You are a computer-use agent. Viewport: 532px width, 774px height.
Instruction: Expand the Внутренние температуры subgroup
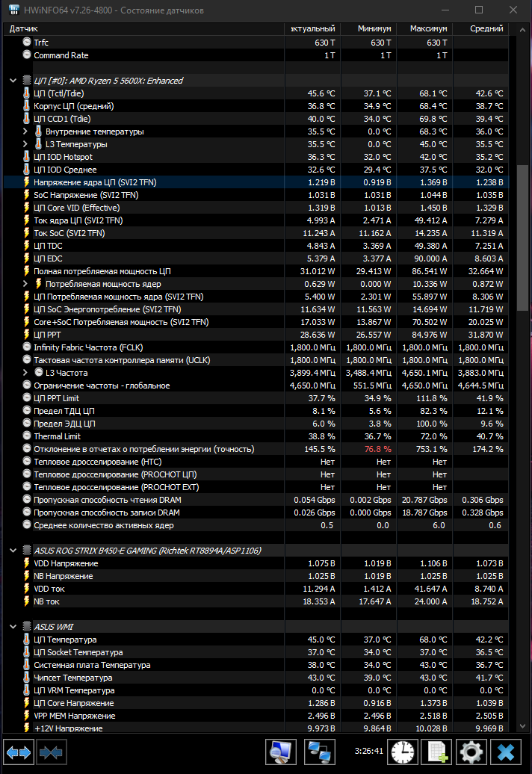click(25, 131)
